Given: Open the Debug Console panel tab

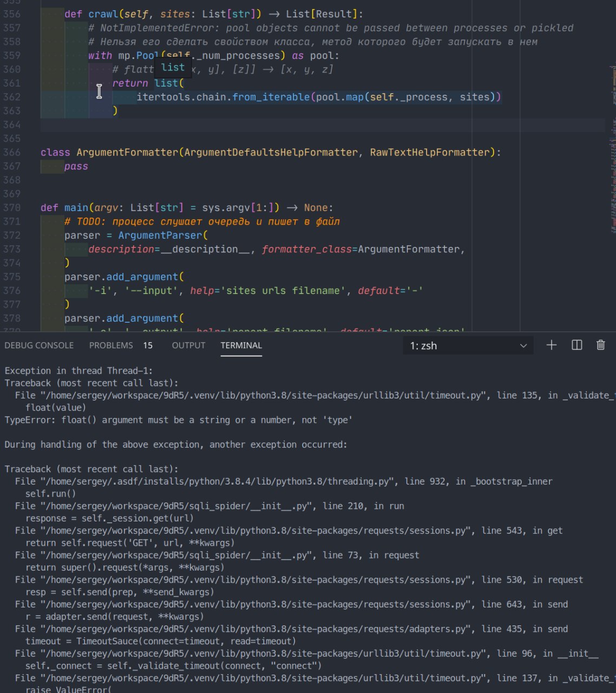Looking at the screenshot, I should pyautogui.click(x=39, y=345).
